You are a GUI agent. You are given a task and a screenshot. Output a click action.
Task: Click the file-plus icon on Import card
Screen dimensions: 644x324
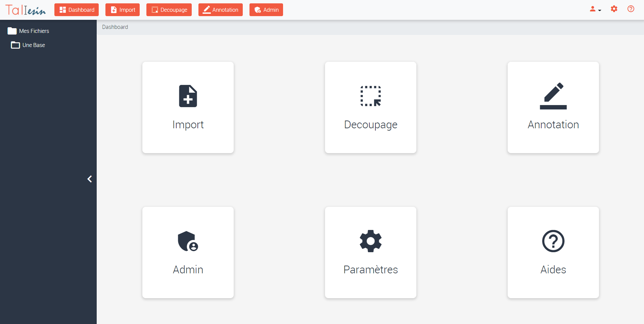188,96
